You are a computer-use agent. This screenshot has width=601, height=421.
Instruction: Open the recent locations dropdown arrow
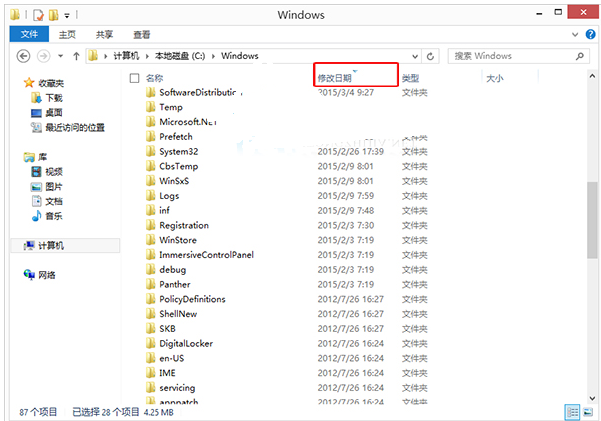tap(61, 56)
